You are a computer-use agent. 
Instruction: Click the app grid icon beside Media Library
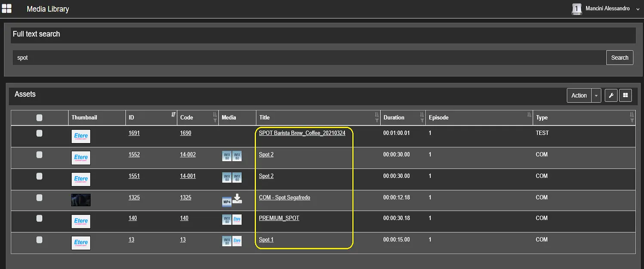click(6, 9)
